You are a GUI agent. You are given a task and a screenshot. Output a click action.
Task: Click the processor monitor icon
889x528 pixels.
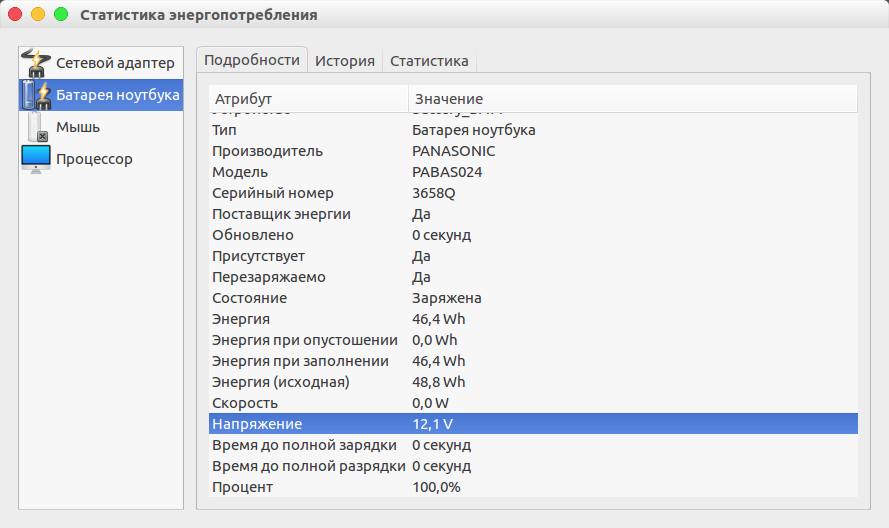[35, 159]
